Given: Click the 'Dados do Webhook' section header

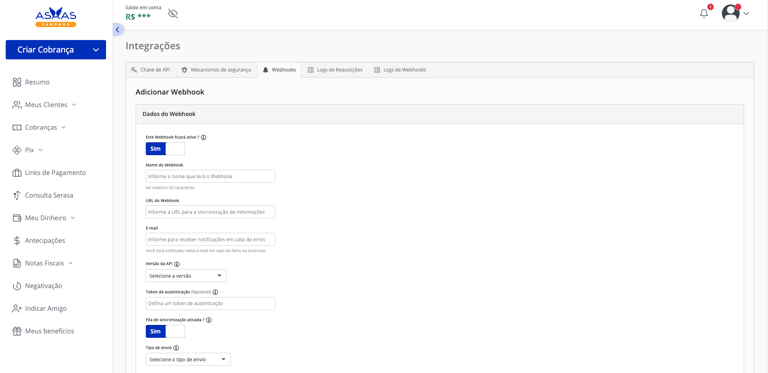Looking at the screenshot, I should click(x=439, y=114).
